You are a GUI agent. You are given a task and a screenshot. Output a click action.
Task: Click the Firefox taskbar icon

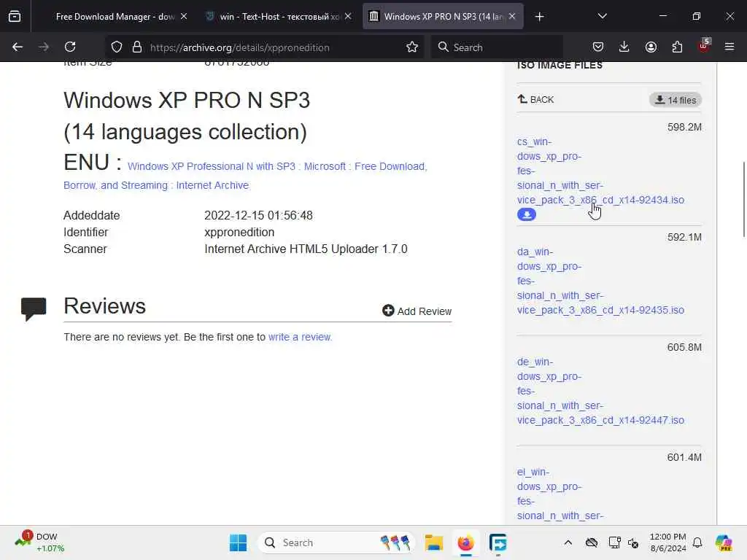click(465, 542)
